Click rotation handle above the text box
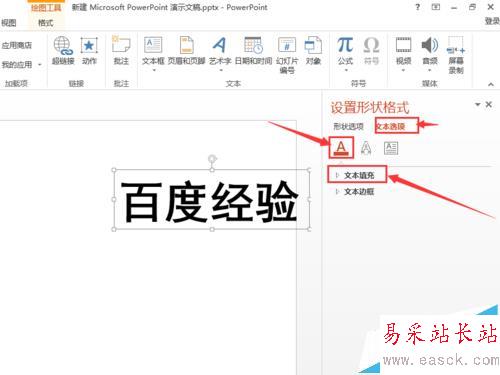500x375 pixels. (x=212, y=159)
